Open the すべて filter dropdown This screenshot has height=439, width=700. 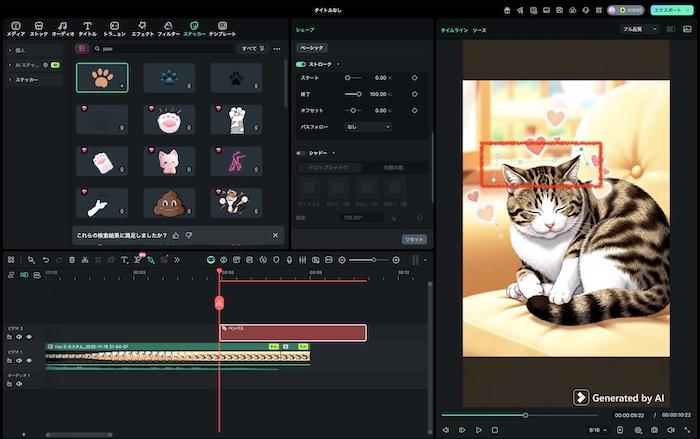click(252, 48)
